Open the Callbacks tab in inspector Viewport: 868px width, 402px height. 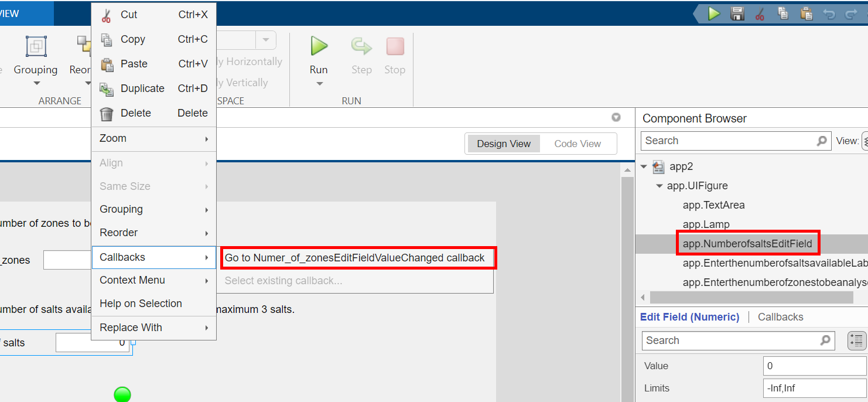click(780, 317)
